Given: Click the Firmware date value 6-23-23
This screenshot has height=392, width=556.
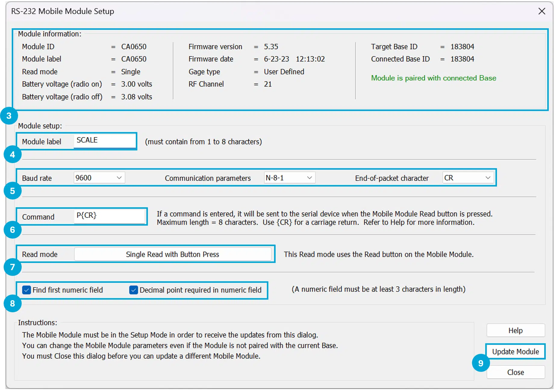Looking at the screenshot, I should pos(276,59).
